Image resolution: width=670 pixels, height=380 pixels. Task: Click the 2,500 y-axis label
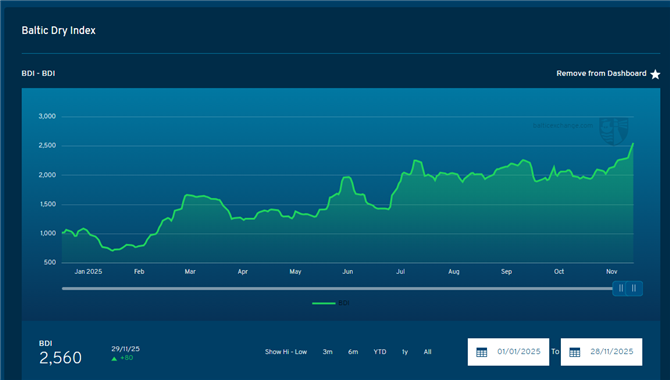coord(47,146)
